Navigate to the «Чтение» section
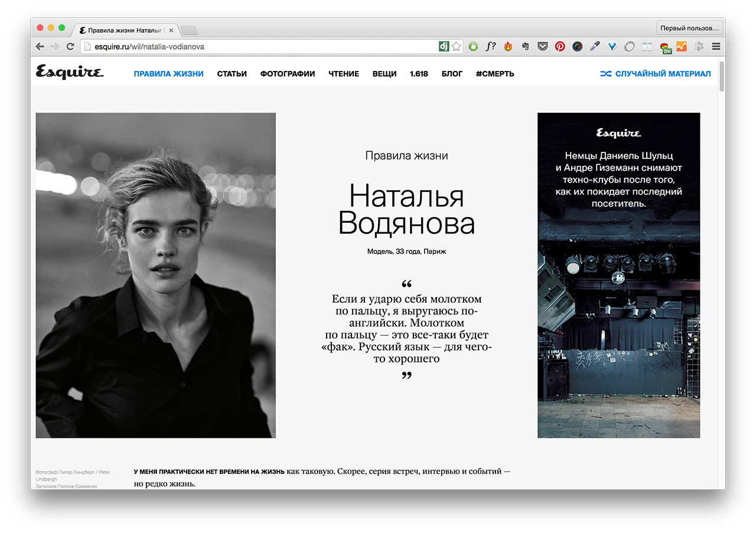This screenshot has height=533, width=756. (344, 74)
